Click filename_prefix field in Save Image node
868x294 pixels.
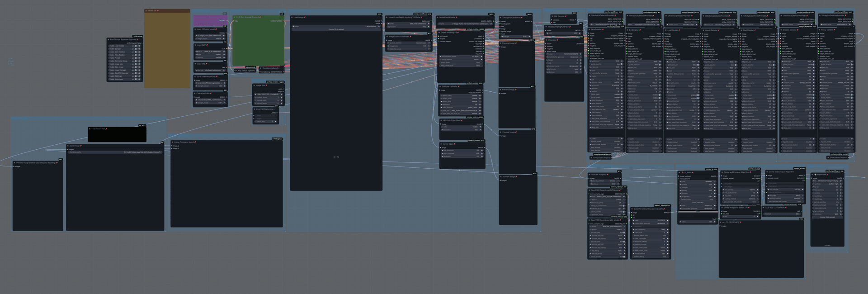pos(115,152)
